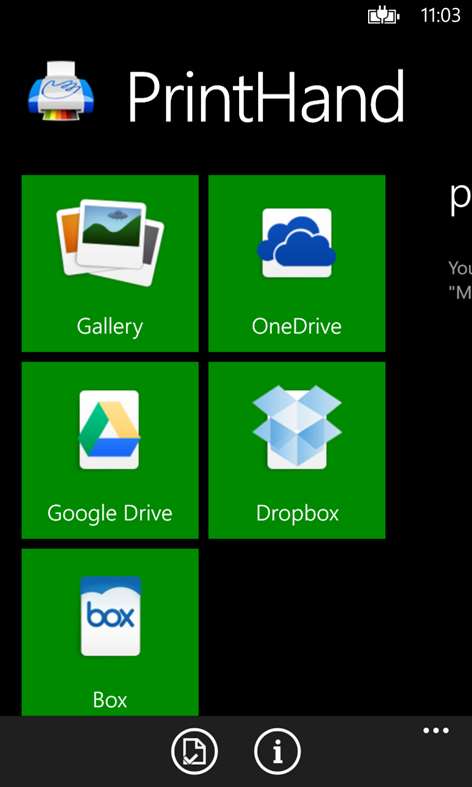The height and width of the screenshot is (787, 472).
Task: Select the Gallery tile label
Action: (109, 327)
